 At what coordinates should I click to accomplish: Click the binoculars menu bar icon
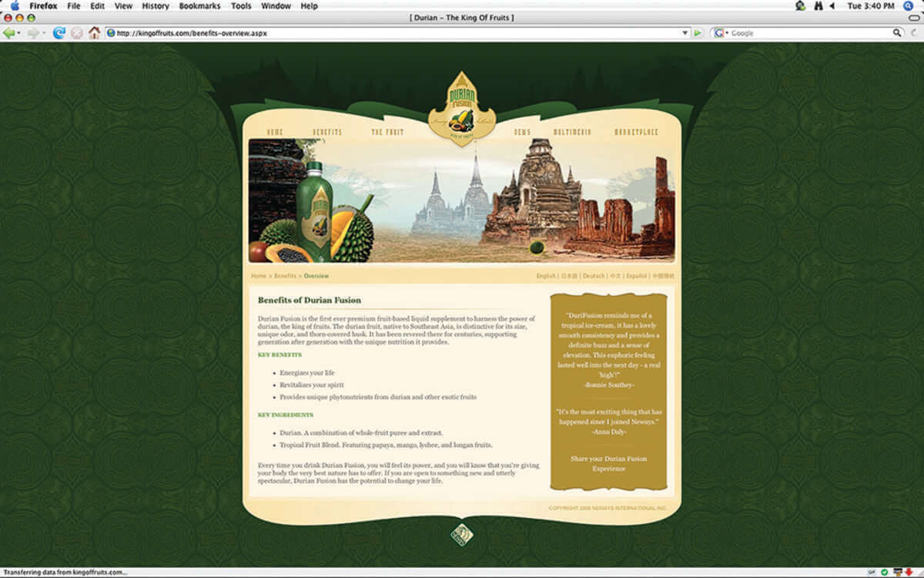[818, 5]
